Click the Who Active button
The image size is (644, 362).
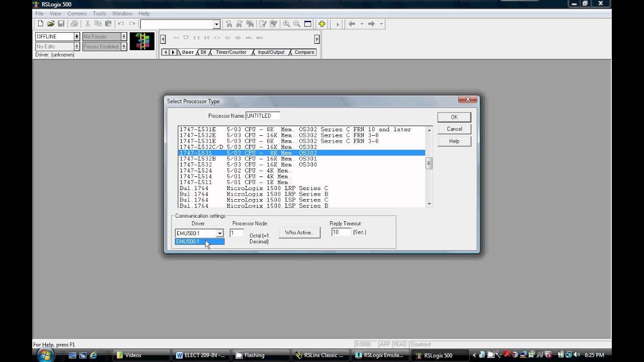[299, 232]
